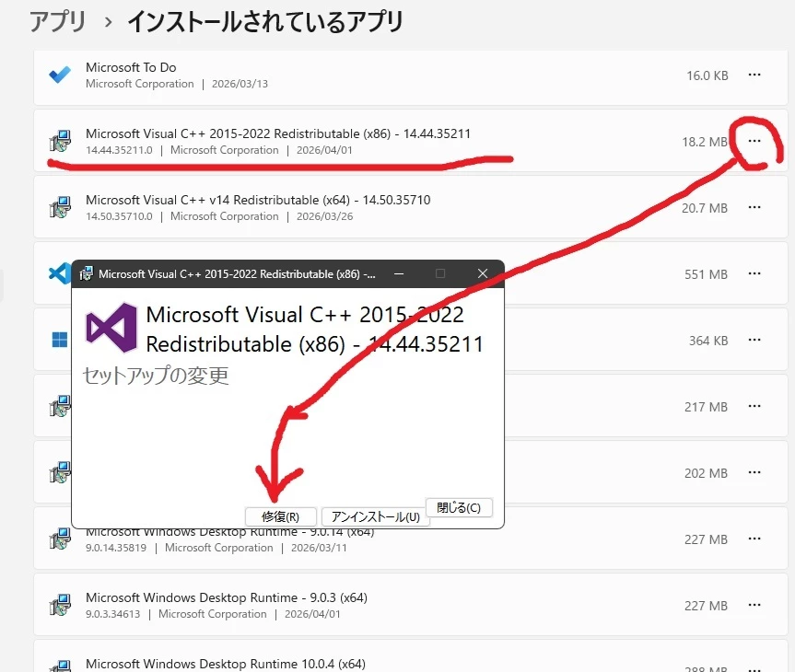Click the Visual C++ v14 (x64) installer icon

click(x=60, y=208)
